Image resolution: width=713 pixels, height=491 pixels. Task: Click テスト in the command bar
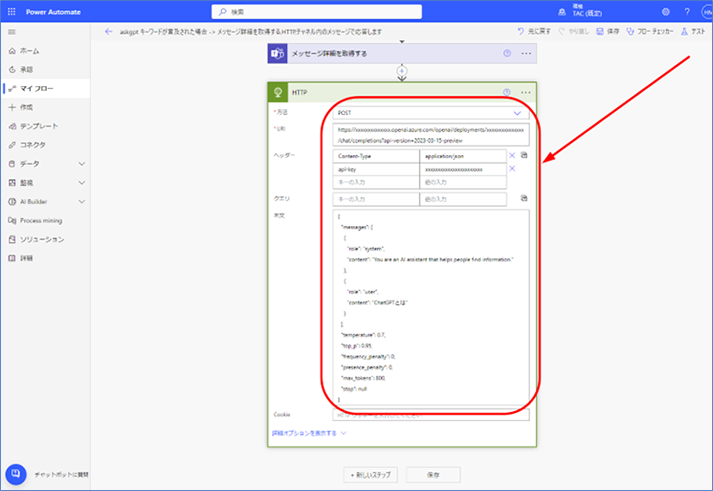click(693, 31)
